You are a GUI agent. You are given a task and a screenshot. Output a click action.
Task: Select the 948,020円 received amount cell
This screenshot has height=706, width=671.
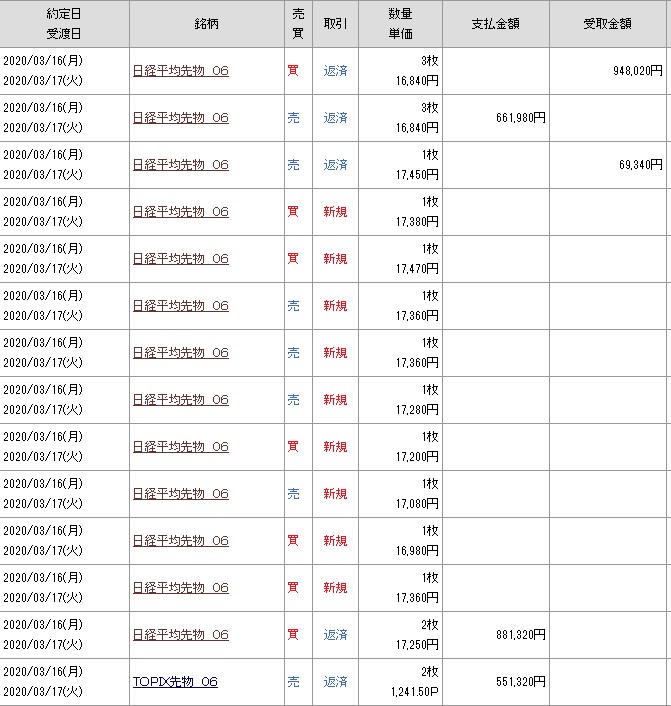click(637, 71)
